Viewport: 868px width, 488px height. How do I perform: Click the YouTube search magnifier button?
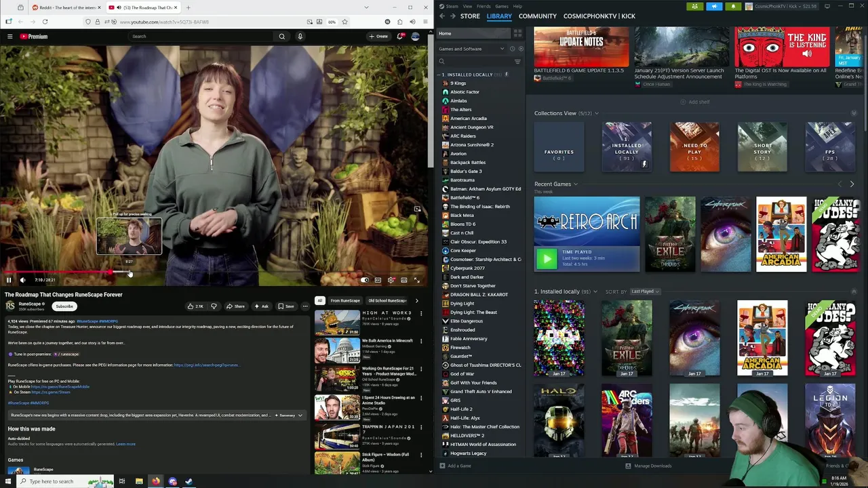tap(282, 36)
